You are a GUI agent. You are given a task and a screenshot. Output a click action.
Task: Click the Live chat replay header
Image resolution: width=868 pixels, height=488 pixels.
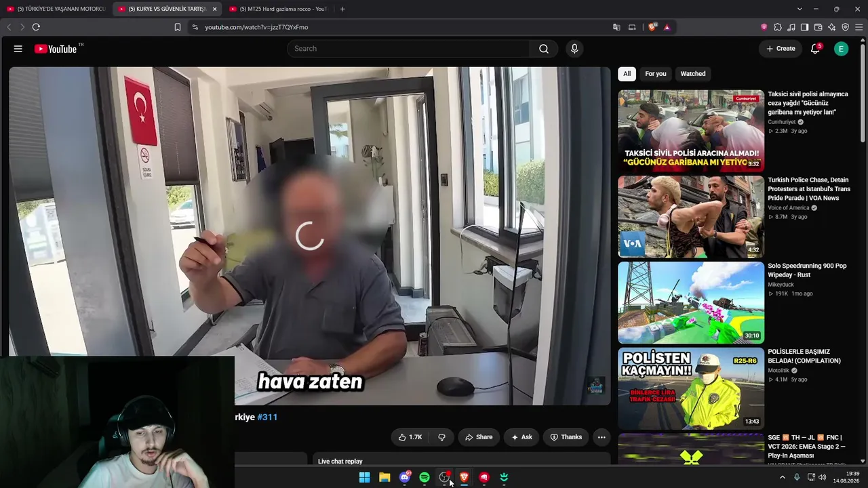pos(340,462)
